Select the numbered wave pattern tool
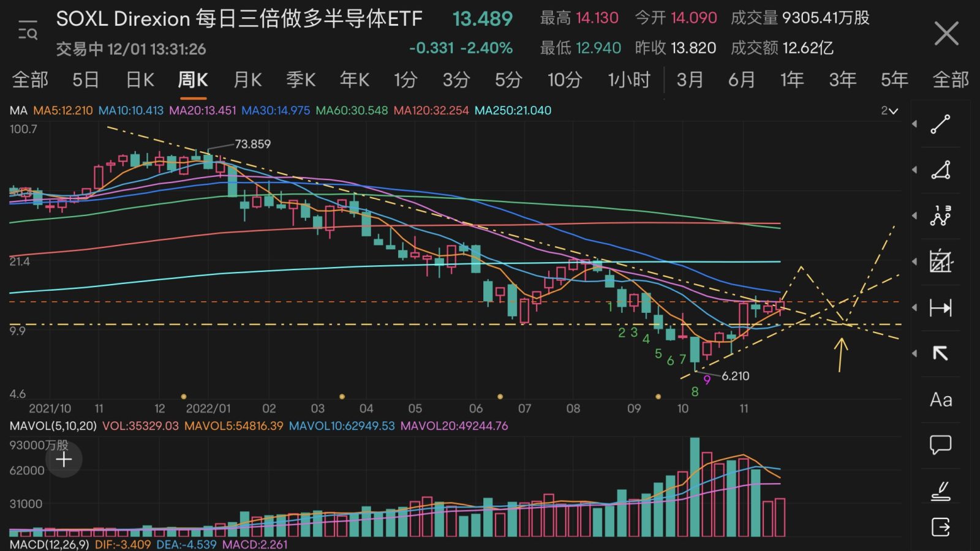Screen dimensions: 980x551 [940, 216]
